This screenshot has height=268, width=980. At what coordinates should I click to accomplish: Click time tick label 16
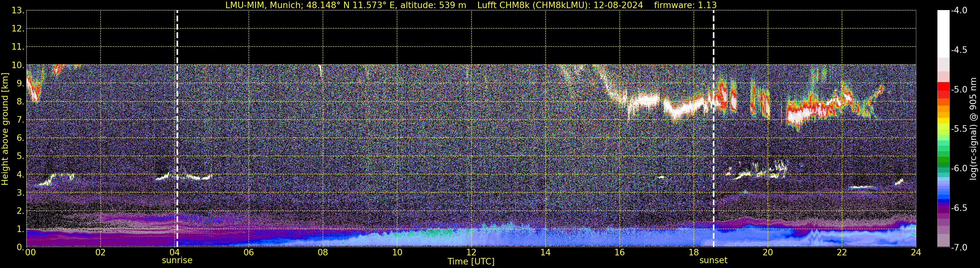point(619,252)
